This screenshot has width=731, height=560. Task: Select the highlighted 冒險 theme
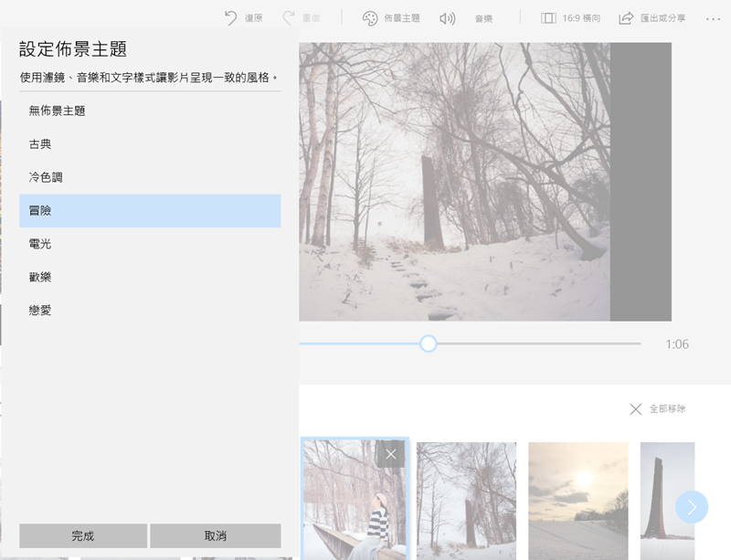[x=150, y=211]
